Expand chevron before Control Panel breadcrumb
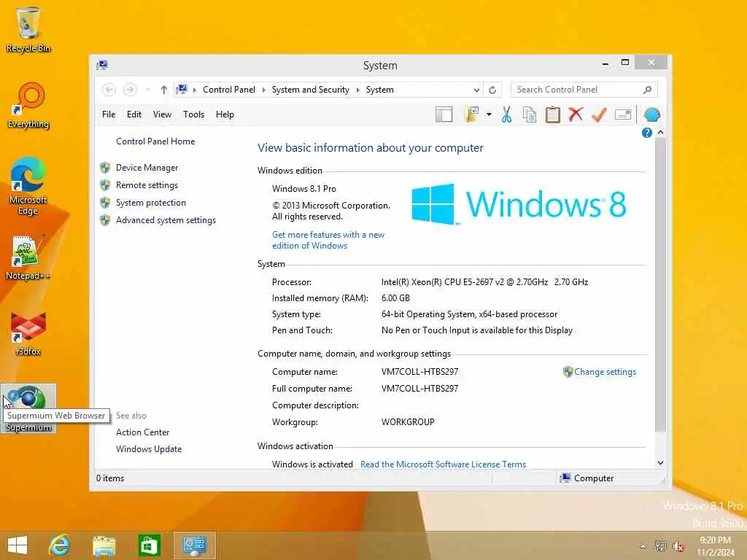 click(194, 90)
